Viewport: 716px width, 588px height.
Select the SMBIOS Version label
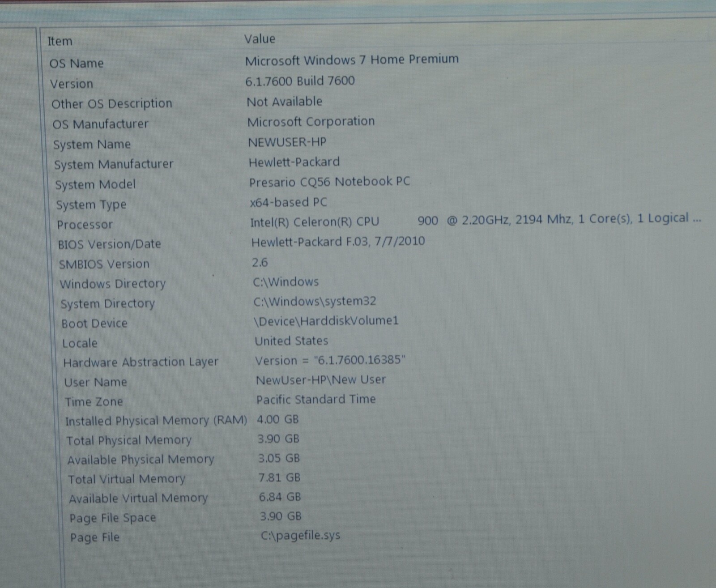(x=104, y=264)
